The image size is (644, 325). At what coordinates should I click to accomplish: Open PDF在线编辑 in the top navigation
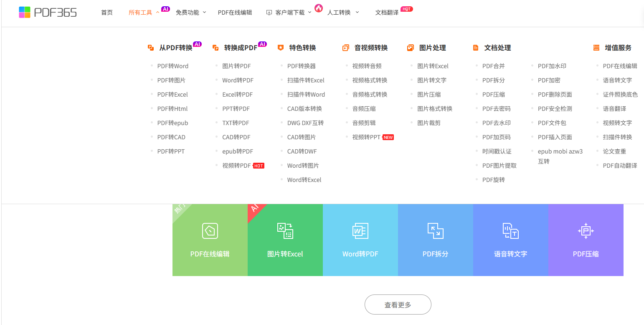pos(235,13)
